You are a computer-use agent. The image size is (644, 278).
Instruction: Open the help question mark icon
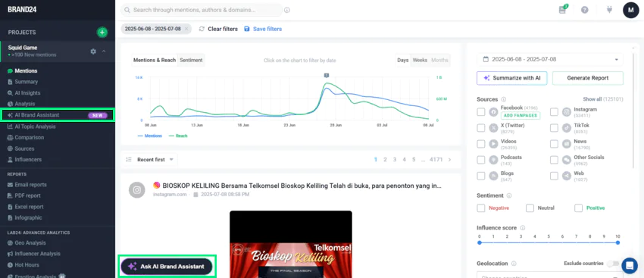[584, 10]
